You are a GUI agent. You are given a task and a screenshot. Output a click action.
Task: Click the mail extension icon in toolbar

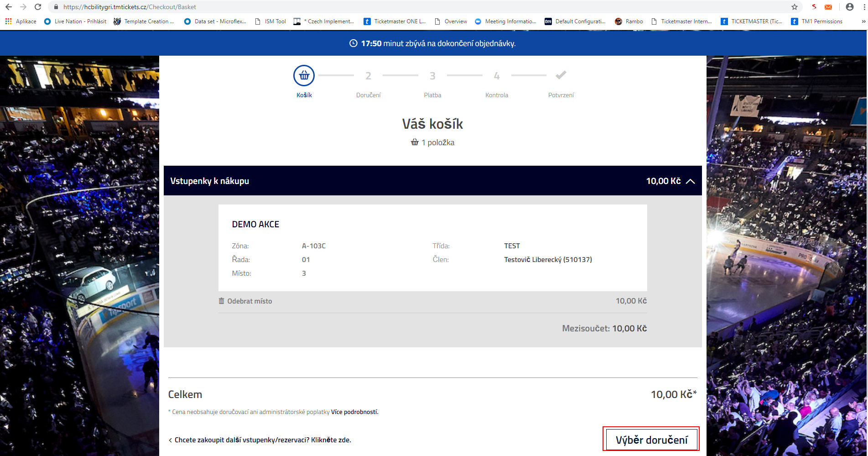[828, 7]
